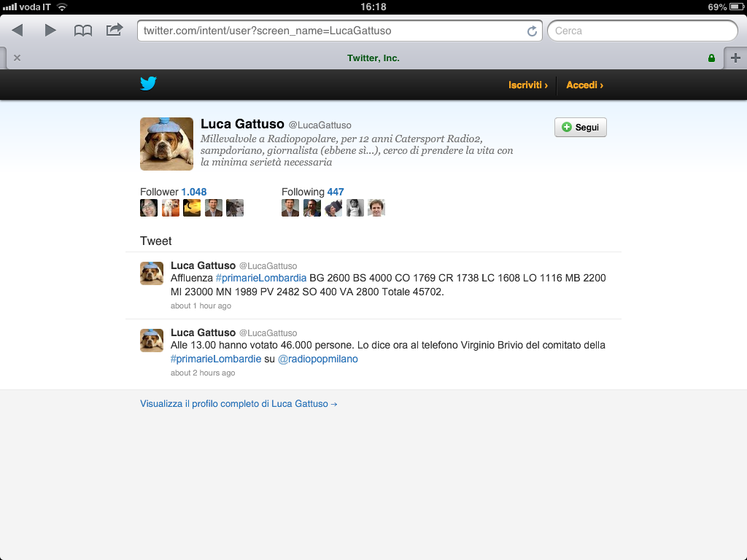
Task: Tap the Safari share icon
Action: pos(115,30)
